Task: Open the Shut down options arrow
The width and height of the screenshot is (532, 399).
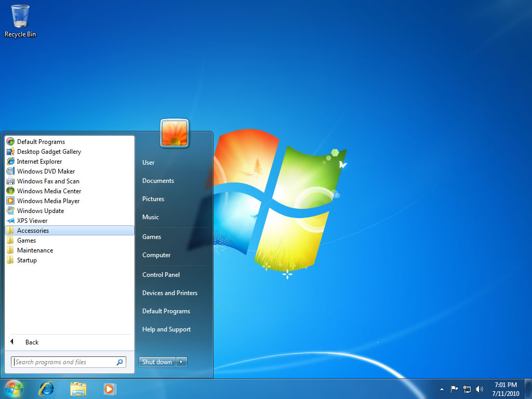Action: point(181,362)
